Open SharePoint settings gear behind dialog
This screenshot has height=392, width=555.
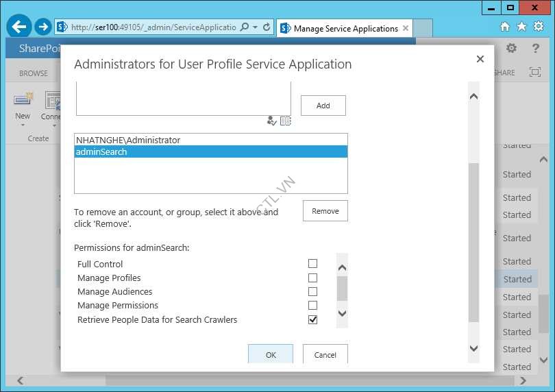click(x=511, y=48)
